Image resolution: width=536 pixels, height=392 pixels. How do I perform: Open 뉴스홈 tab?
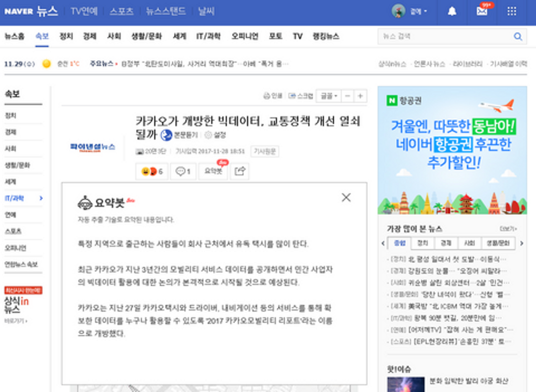pos(15,36)
